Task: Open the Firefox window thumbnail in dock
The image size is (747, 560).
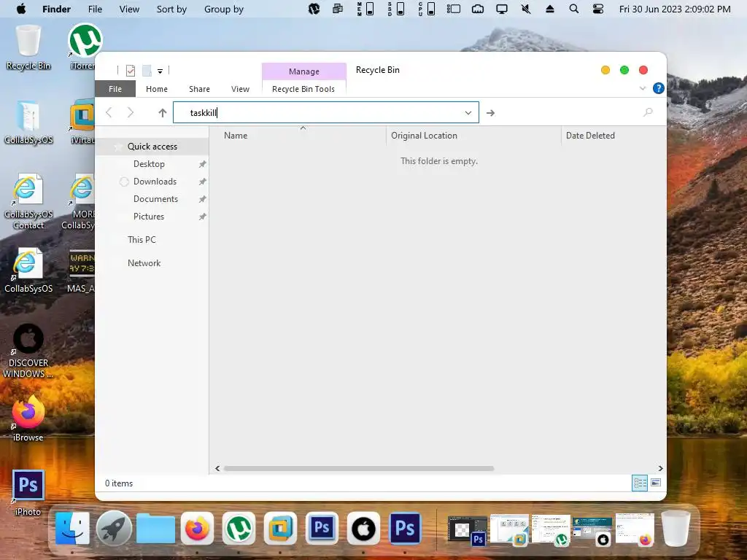Action: point(635,529)
